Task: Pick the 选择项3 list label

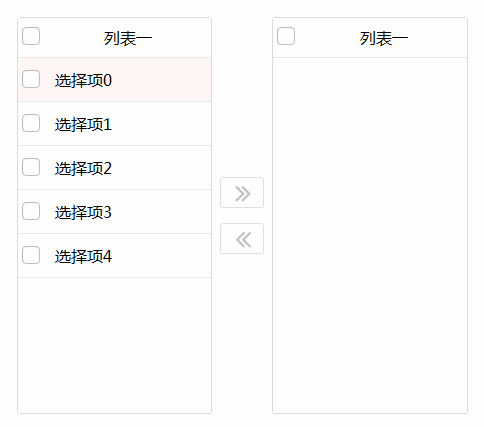Action: pos(83,212)
